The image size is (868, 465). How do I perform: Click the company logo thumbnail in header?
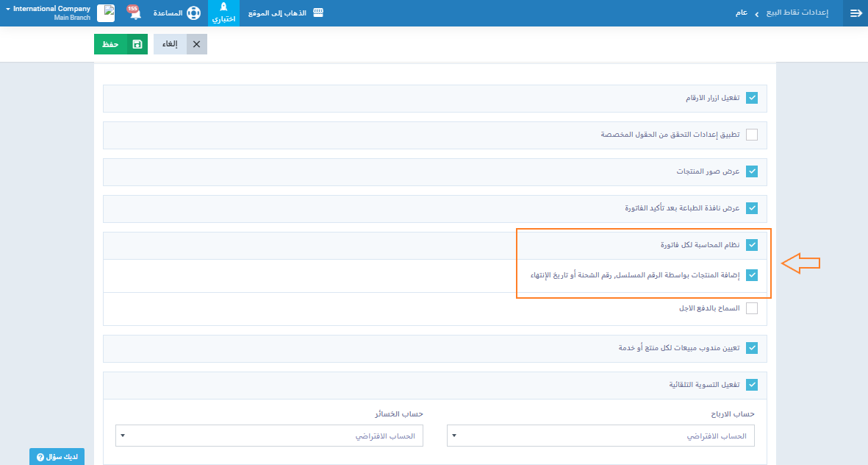pyautogui.click(x=107, y=13)
